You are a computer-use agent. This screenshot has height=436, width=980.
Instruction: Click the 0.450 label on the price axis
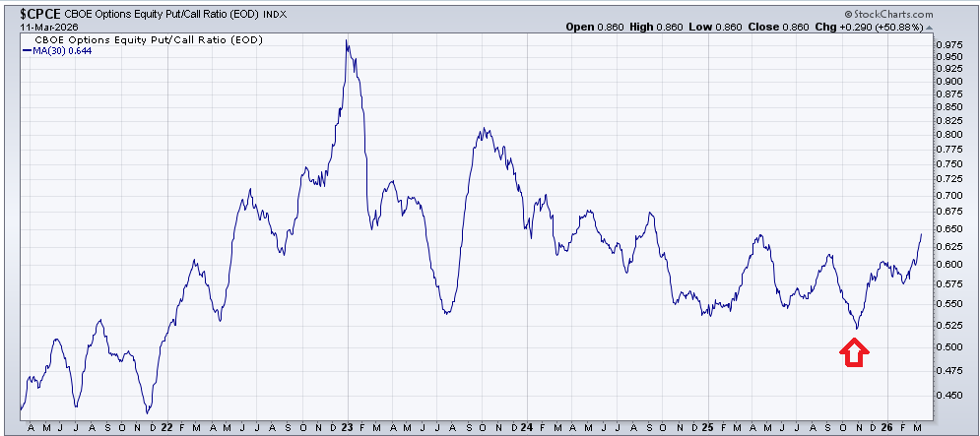pyautogui.click(x=949, y=396)
